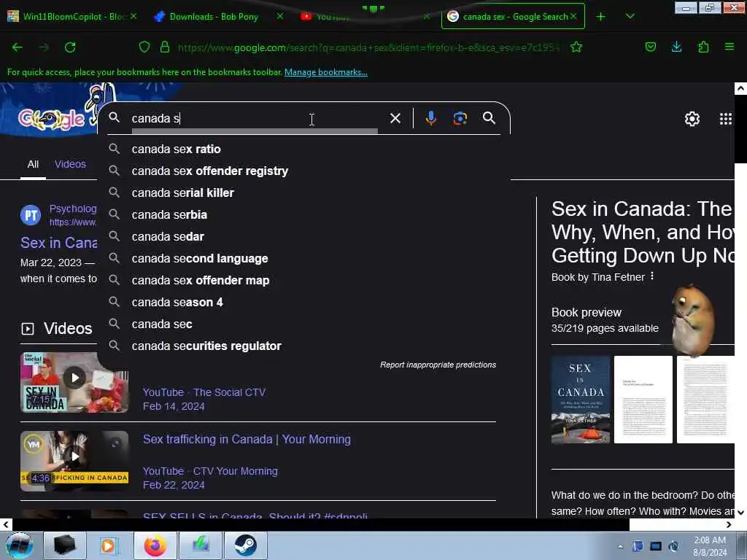
Task: Select the canada sex - Google Search tab
Action: pyautogui.click(x=513, y=17)
